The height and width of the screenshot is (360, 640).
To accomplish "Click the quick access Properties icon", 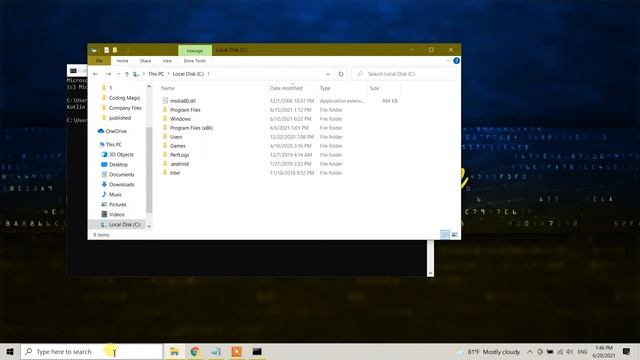I will point(106,50).
